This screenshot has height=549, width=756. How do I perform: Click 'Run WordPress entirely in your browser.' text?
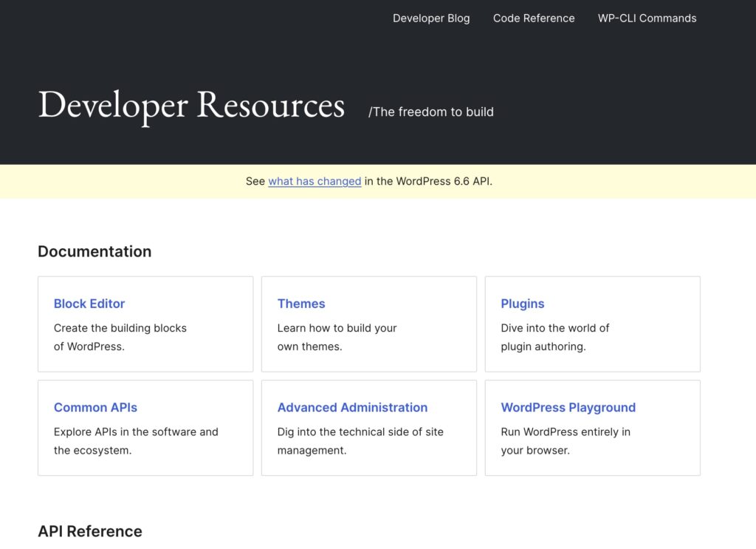pyautogui.click(x=565, y=441)
